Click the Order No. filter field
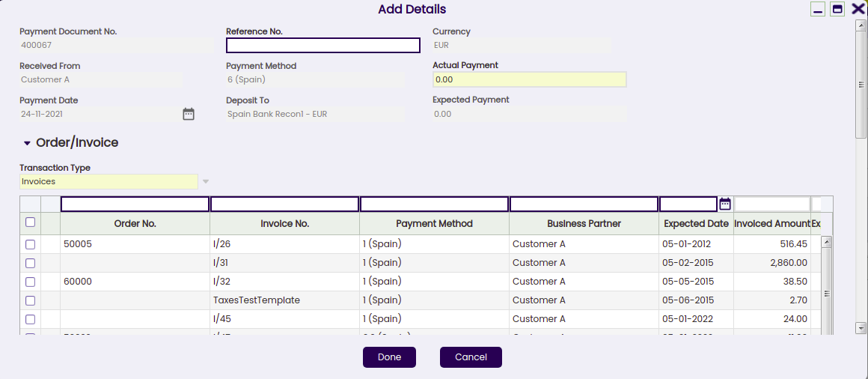The image size is (868, 379). (135, 204)
